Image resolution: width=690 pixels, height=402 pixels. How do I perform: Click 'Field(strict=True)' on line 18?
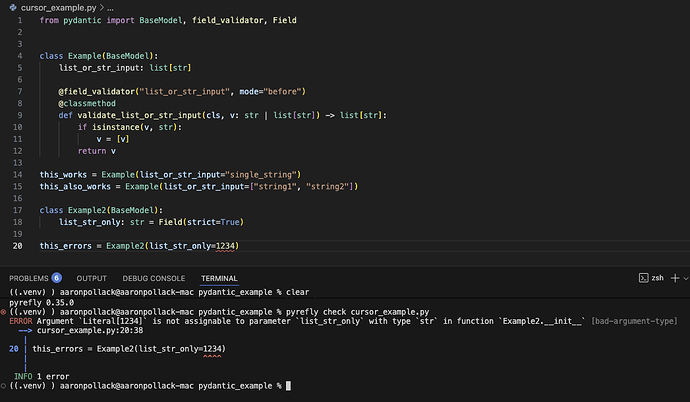coord(201,222)
